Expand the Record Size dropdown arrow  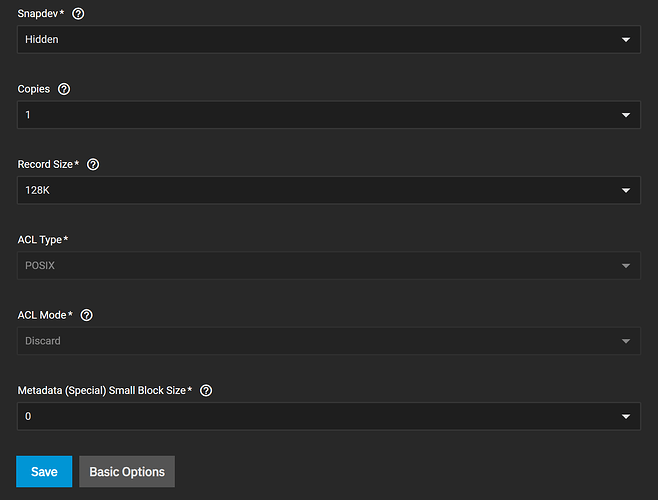[626, 190]
